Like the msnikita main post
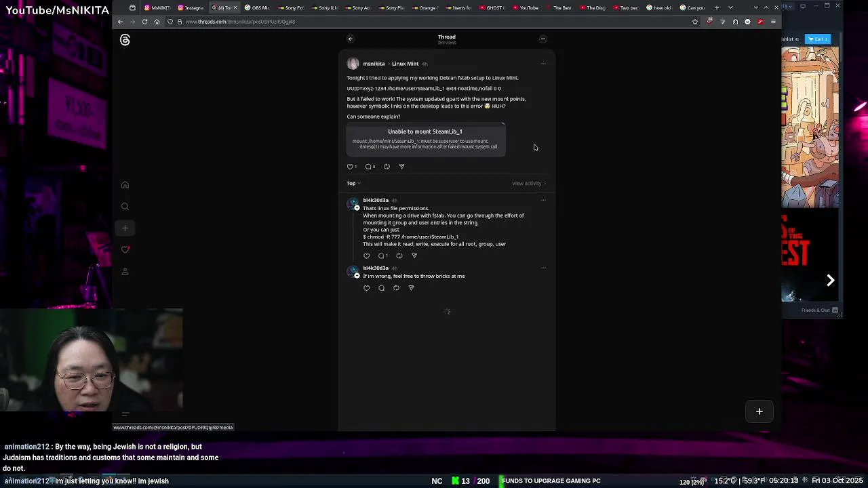Screen dimensions: 868x488 coord(351,167)
